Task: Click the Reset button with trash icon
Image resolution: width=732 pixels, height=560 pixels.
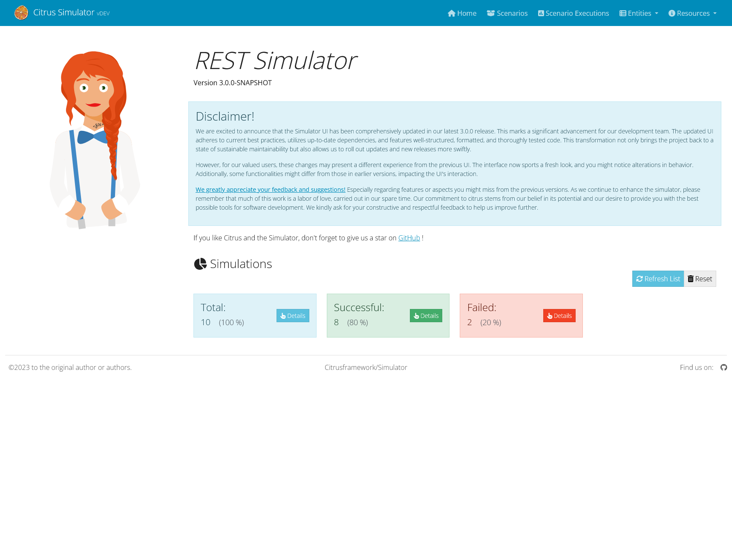Action: point(700,279)
